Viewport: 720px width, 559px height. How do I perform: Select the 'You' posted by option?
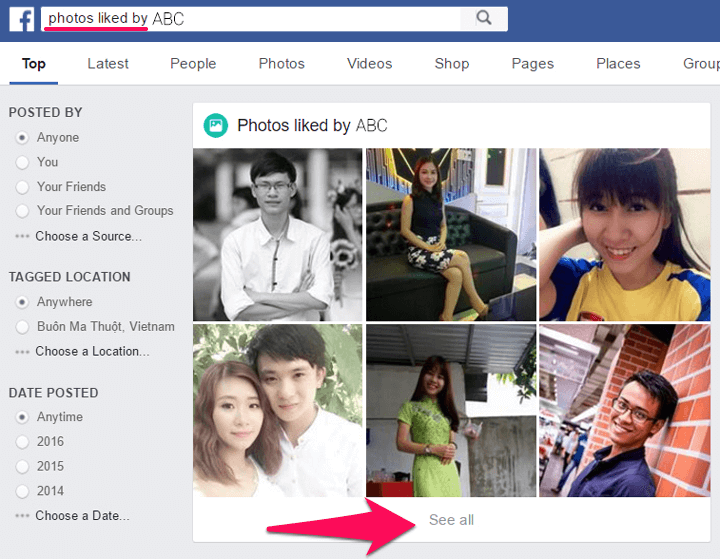pyautogui.click(x=23, y=162)
